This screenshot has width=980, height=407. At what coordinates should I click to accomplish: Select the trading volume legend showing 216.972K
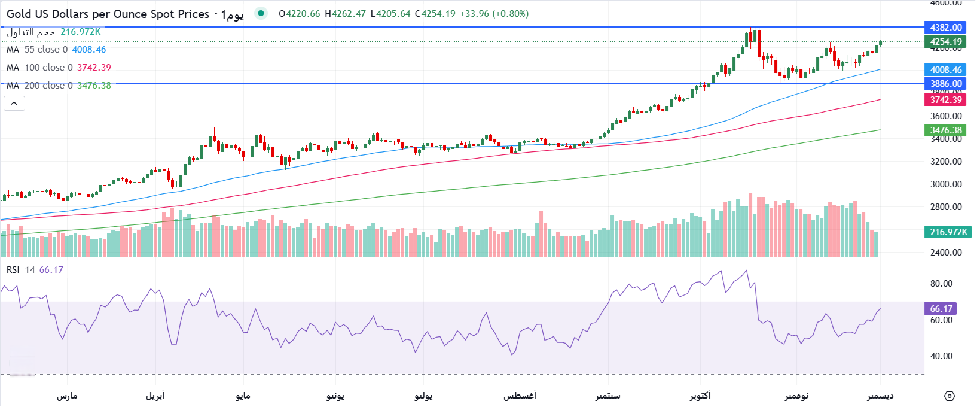(x=54, y=32)
